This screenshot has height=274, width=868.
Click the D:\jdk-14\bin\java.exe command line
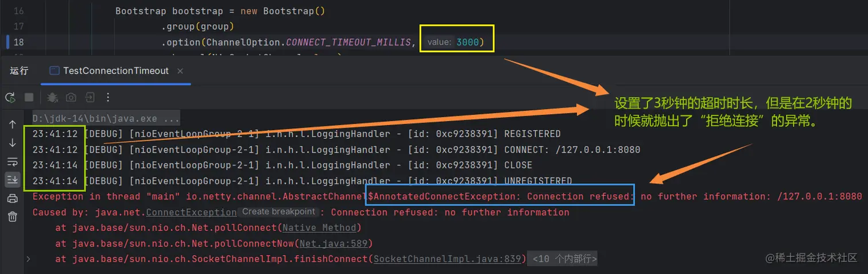coord(106,119)
